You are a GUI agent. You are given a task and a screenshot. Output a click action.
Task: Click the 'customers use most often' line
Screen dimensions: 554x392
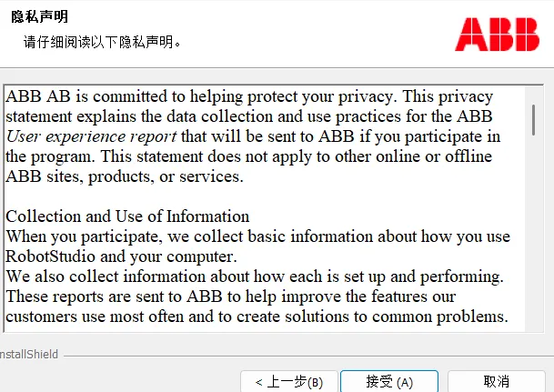click(x=257, y=317)
